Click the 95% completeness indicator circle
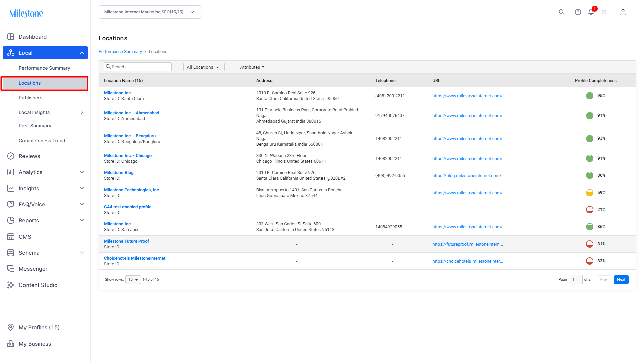The width and height of the screenshot is (644, 362). coord(589,96)
